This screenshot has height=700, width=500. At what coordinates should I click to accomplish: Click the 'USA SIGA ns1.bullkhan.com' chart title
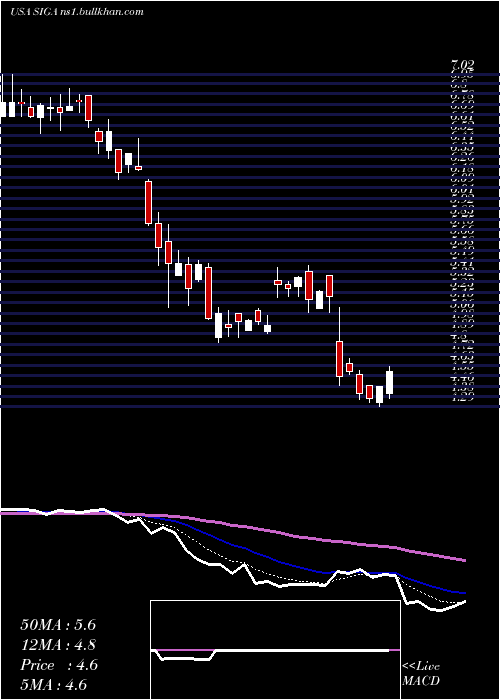tap(77, 12)
